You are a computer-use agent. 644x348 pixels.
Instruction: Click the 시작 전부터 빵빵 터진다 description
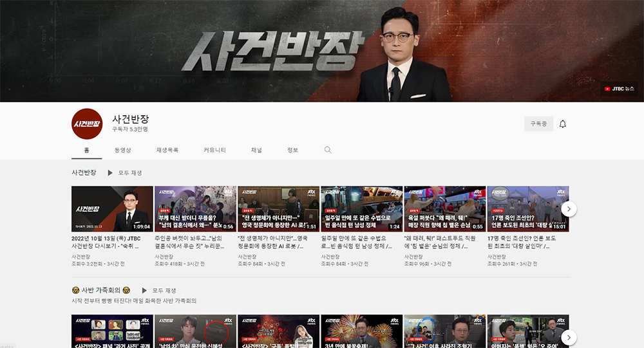click(134, 301)
